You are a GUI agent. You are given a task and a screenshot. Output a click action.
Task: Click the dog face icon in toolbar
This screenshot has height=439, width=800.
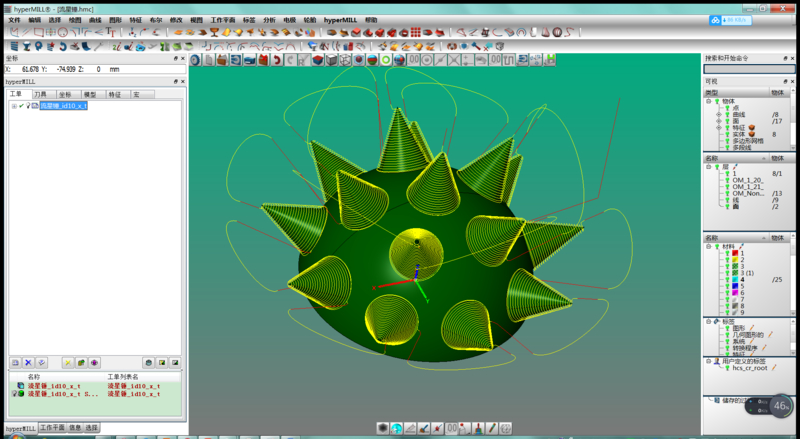point(451,46)
